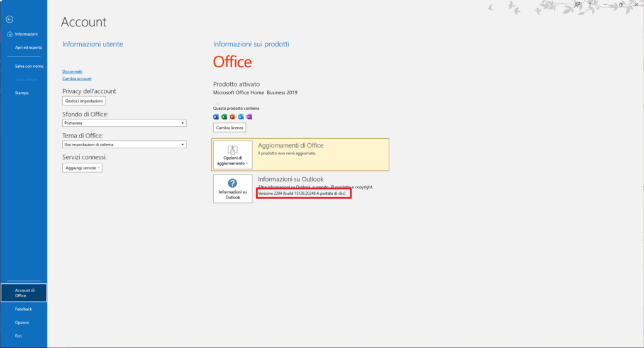Viewport: 644px width, 348px height.
Task: Click the home icon next to Informazioni
Action: (x=10, y=34)
